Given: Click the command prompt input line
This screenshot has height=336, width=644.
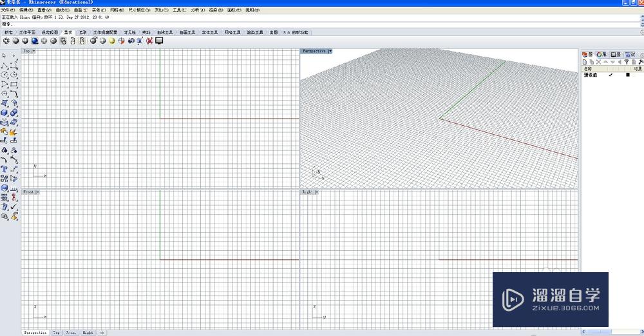Looking at the screenshot, I should (320, 25).
